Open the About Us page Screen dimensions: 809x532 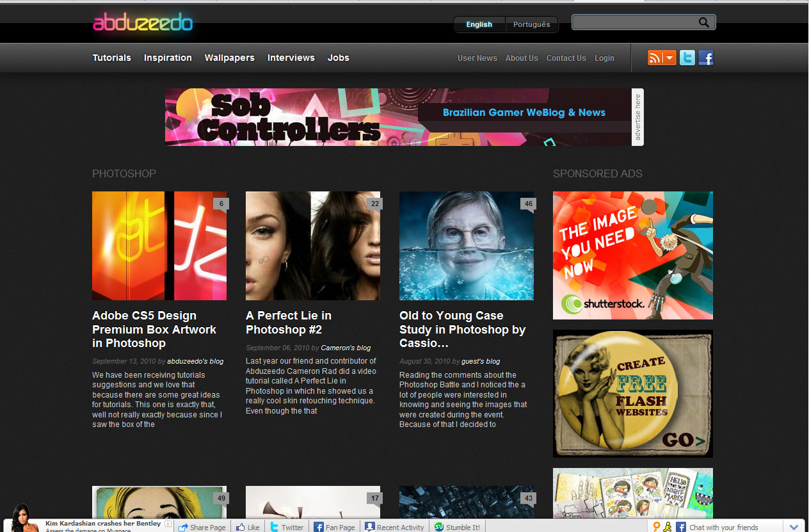click(x=522, y=58)
